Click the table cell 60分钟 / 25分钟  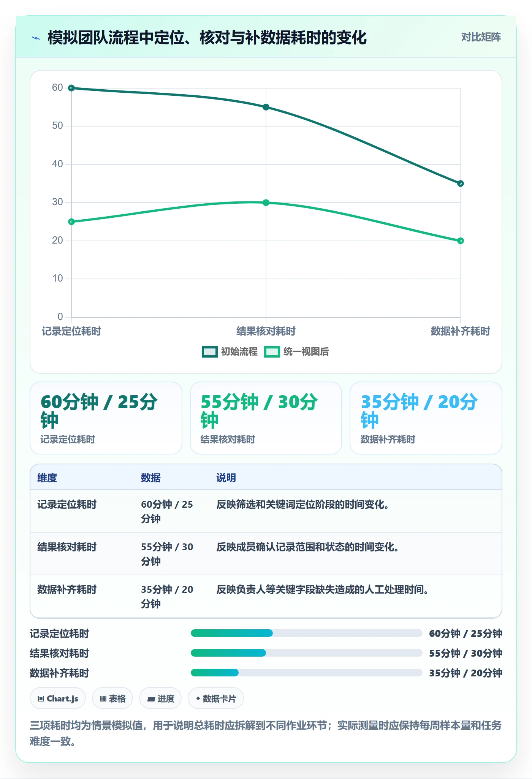[x=167, y=511]
